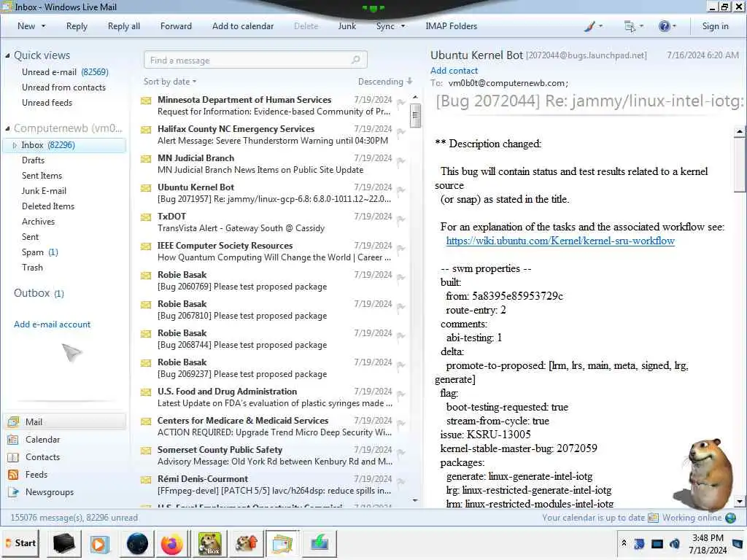
Task: Open the blue Help question mark icon
Action: [664, 27]
